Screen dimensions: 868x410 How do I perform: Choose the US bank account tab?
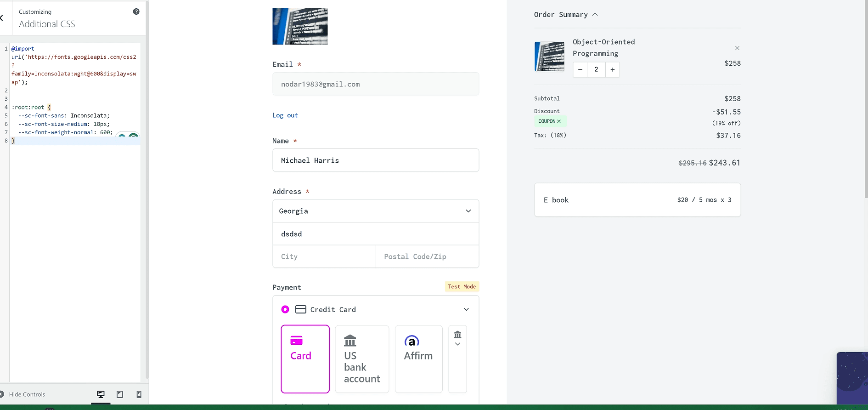click(x=362, y=359)
